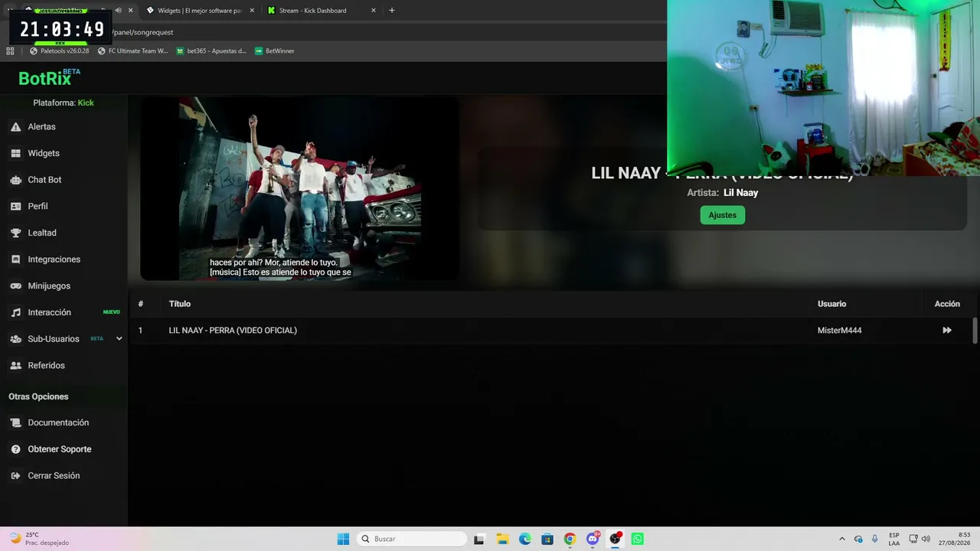Click the Widgets grid icon in sidebar
The image size is (980, 551).
15,153
